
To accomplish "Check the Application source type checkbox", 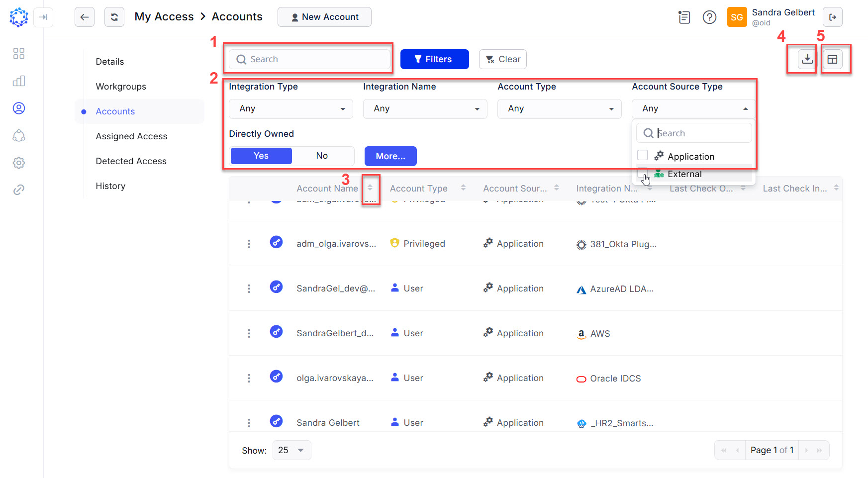I will 643,155.
